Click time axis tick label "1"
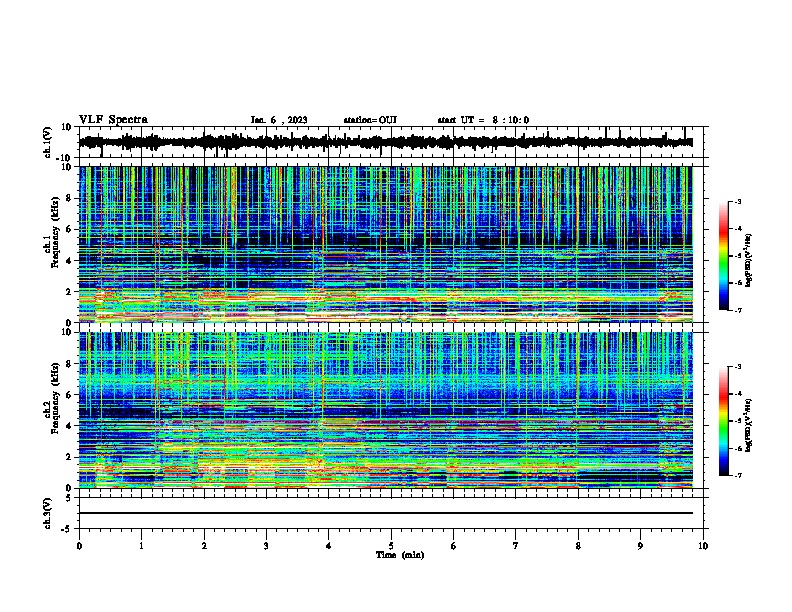Screen dimensions: 792x612 point(141,546)
